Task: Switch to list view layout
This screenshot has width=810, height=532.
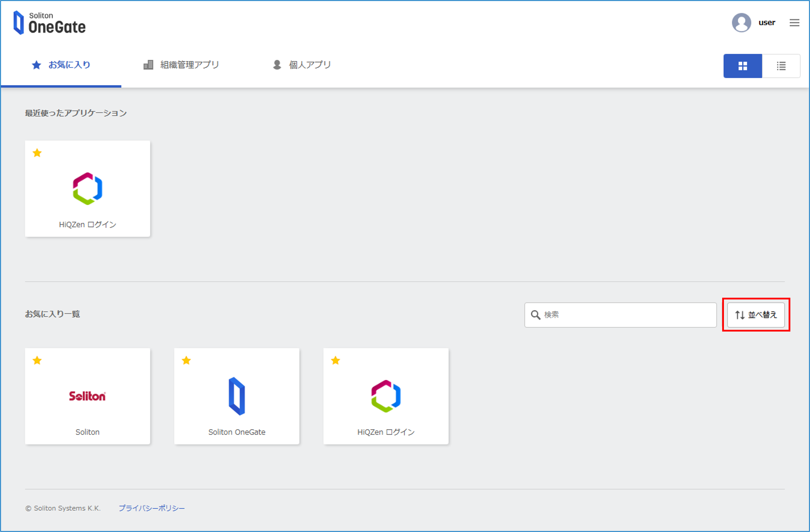Action: click(x=781, y=66)
